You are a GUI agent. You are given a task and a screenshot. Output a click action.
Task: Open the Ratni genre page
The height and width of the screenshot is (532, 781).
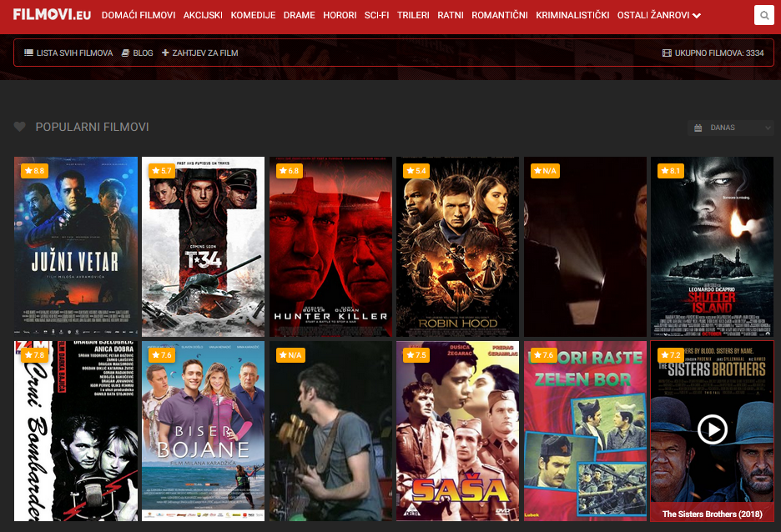(451, 16)
